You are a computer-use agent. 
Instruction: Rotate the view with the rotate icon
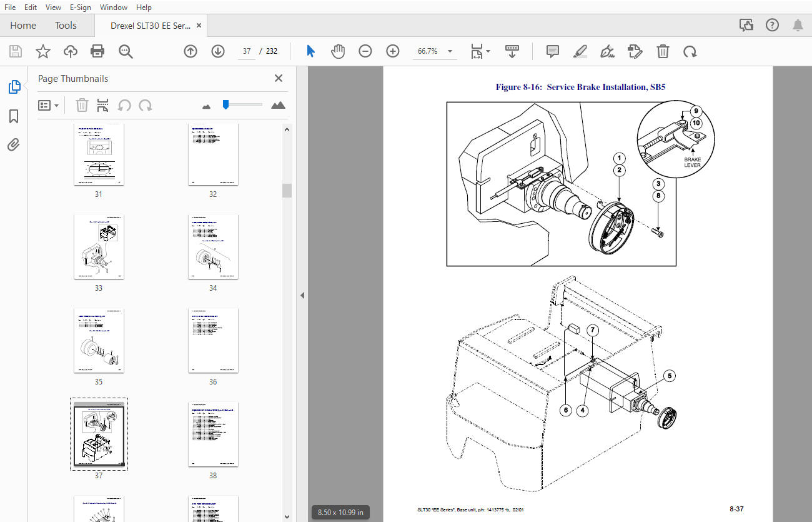[690, 51]
